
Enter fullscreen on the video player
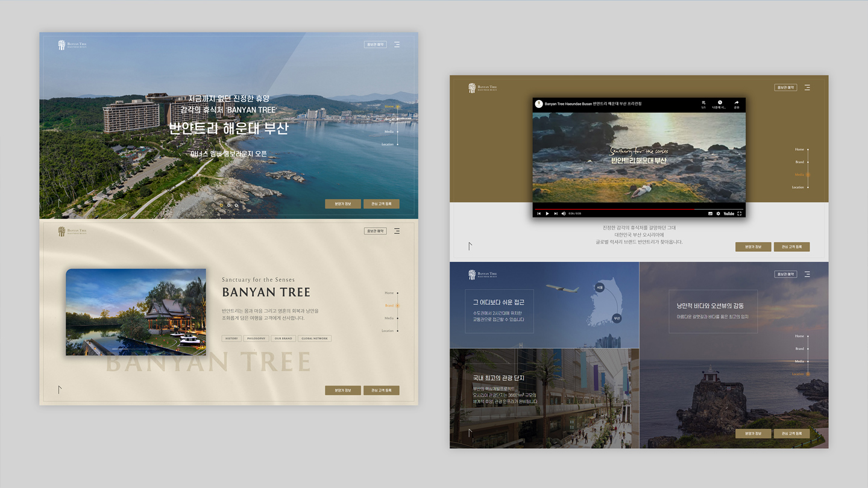[x=739, y=213]
